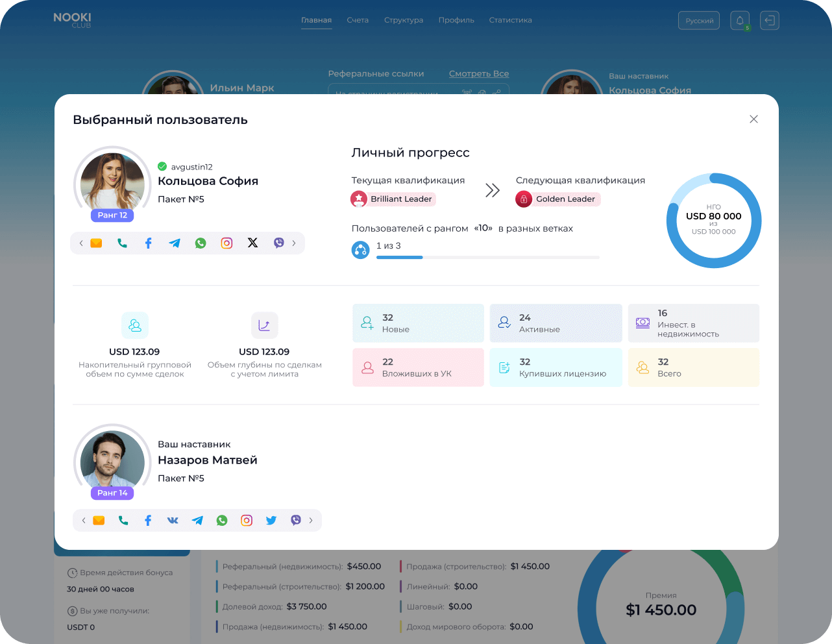This screenshot has height=644, width=832.
Task: Show previous contacts in Матвей's social row
Action: click(x=84, y=520)
